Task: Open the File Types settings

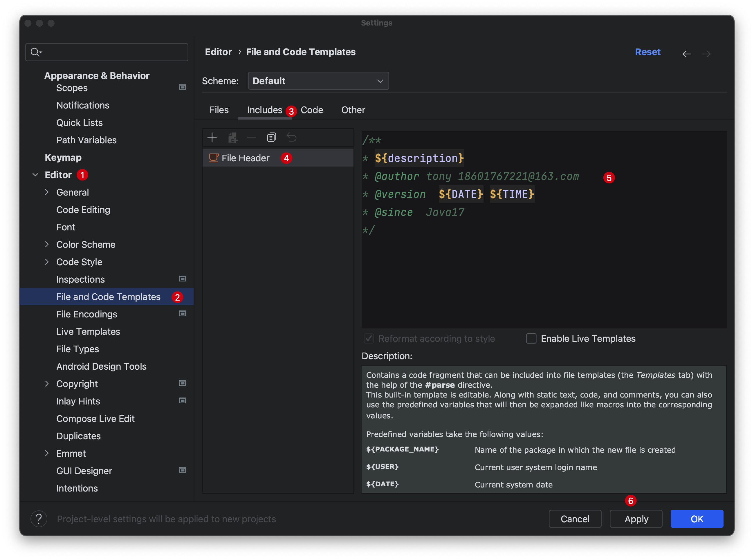Action: [x=78, y=349]
